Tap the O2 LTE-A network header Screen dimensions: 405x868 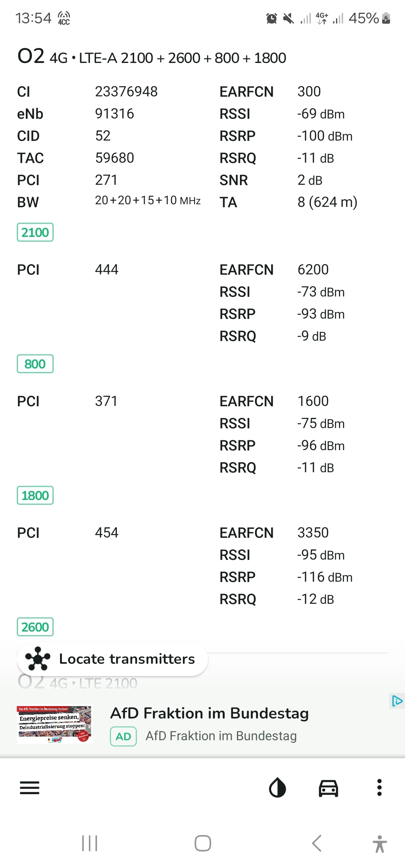click(x=152, y=57)
